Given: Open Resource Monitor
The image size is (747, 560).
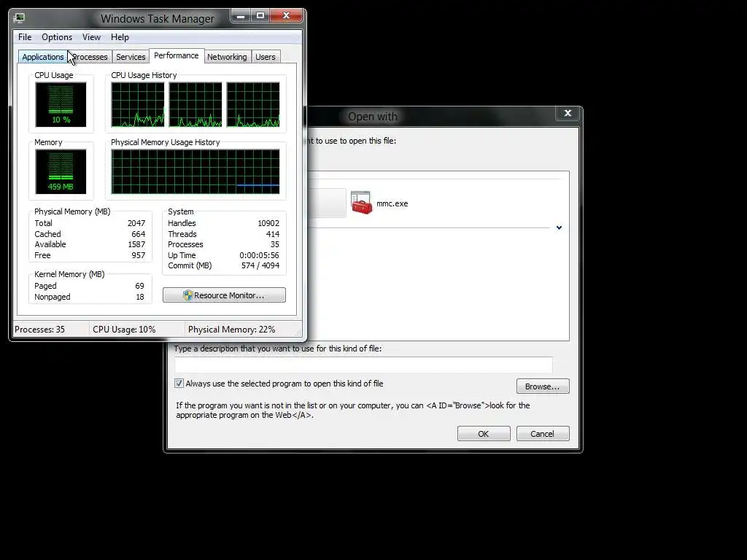Looking at the screenshot, I should point(225,295).
